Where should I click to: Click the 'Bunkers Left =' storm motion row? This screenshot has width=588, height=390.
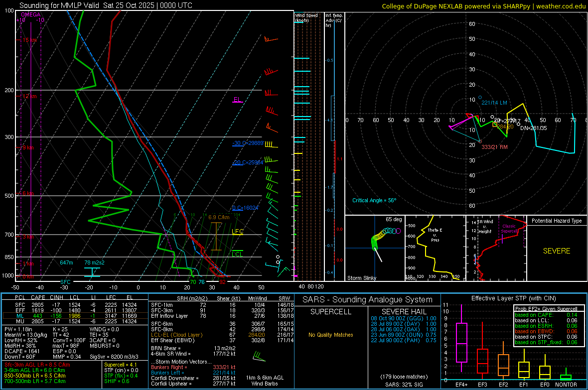193,373
